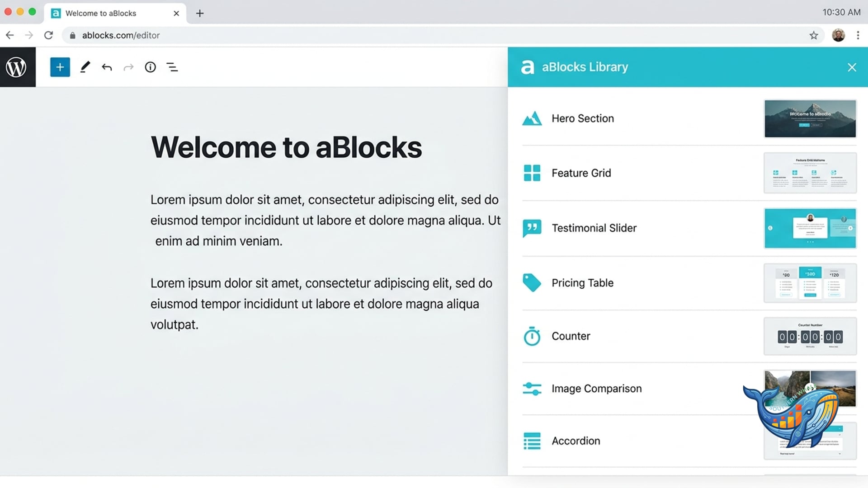
Task: Click the Accordion list icon
Action: coord(532,441)
